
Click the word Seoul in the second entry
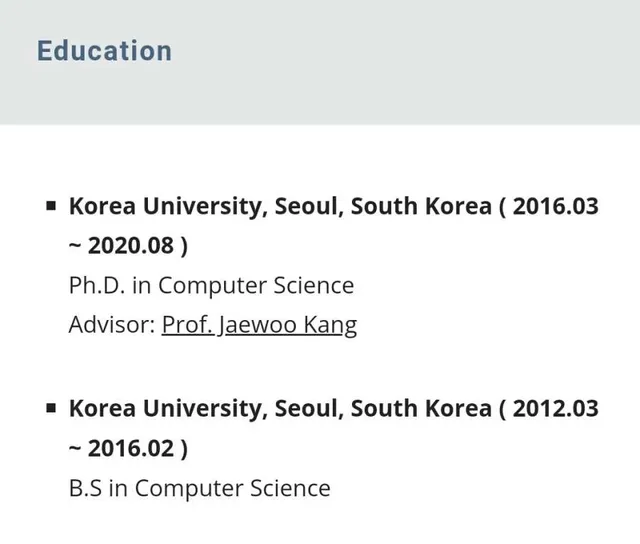[x=307, y=409]
